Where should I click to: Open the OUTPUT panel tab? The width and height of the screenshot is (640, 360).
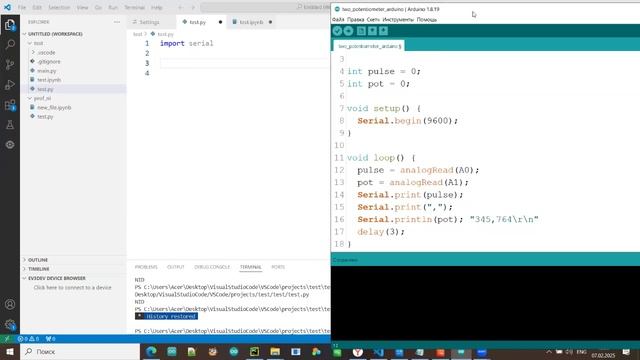coord(176,267)
